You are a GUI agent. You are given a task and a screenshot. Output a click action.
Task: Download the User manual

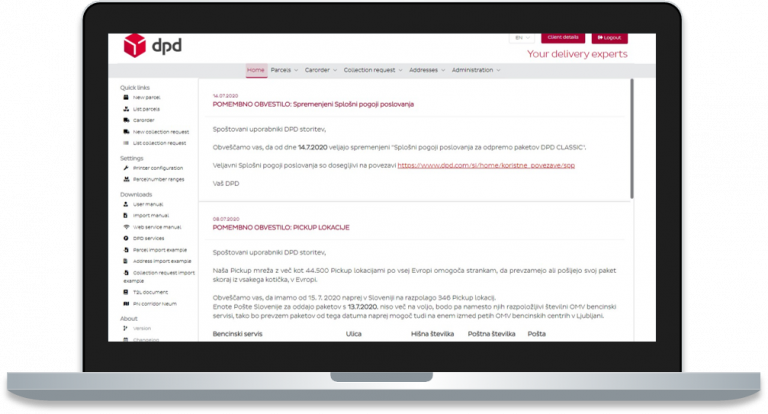(x=148, y=204)
